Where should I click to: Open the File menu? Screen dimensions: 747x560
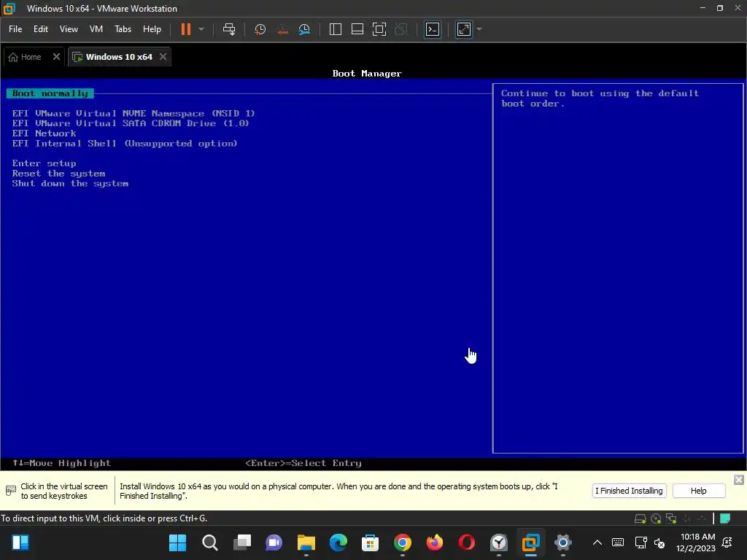pos(15,29)
